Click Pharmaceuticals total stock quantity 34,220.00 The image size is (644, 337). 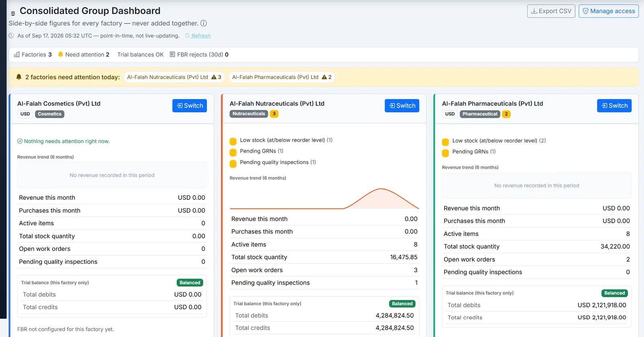point(615,246)
